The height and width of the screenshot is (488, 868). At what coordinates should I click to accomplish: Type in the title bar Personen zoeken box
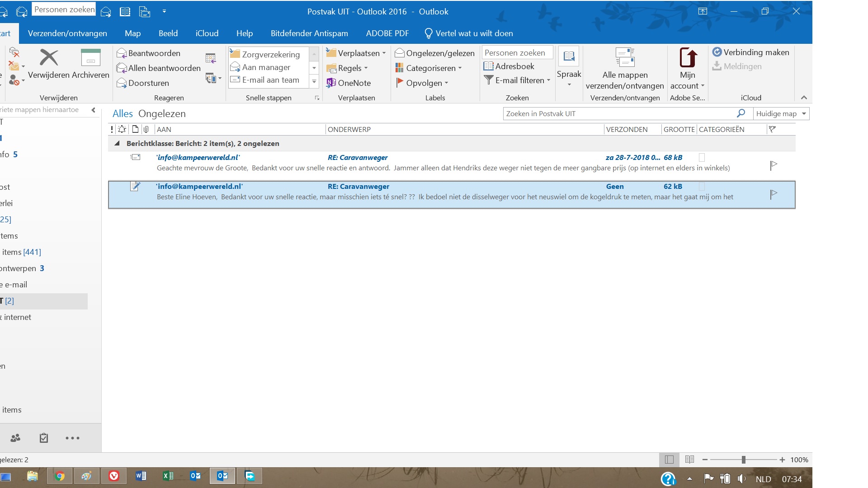(64, 9)
